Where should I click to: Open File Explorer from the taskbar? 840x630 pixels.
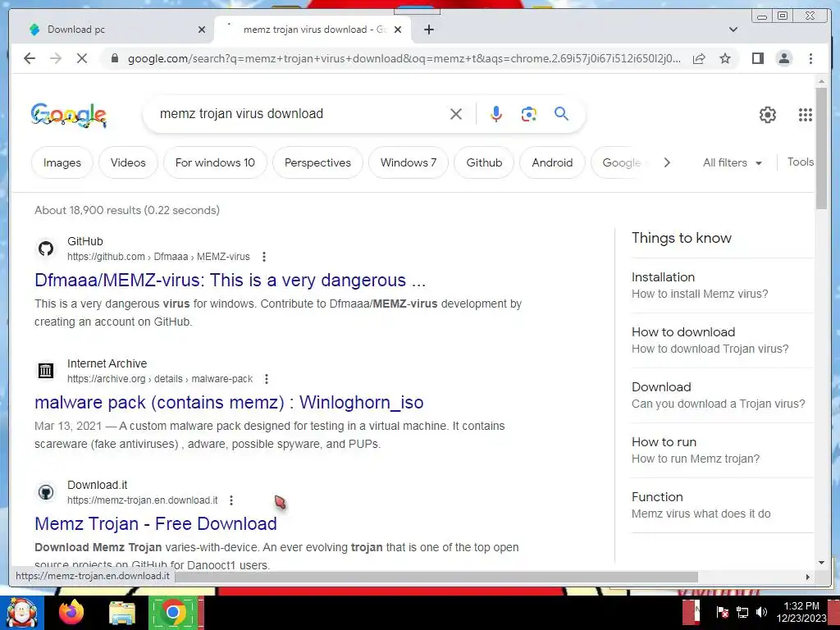pos(122,613)
